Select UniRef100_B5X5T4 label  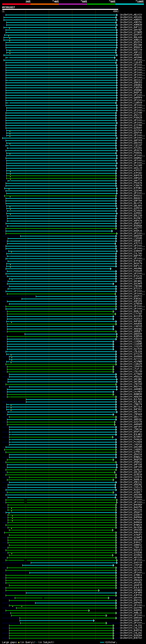pos(131,42)
